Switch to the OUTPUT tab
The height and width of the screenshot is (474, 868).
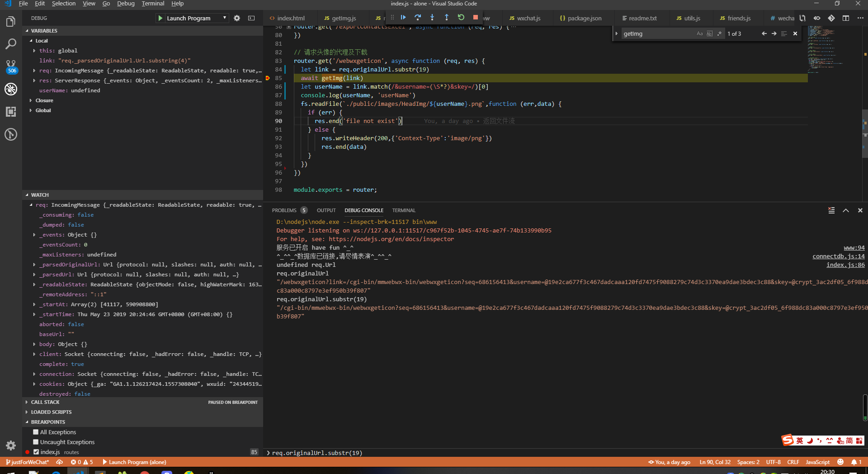coord(326,210)
